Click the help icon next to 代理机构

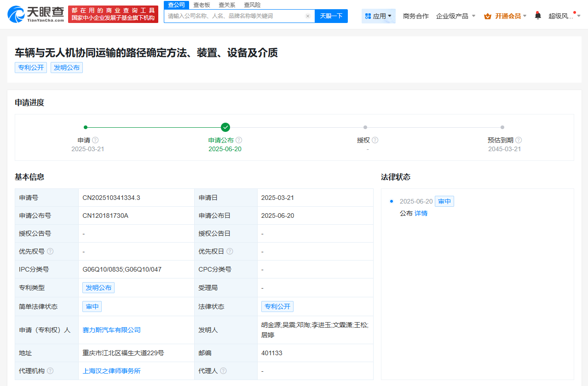point(50,371)
